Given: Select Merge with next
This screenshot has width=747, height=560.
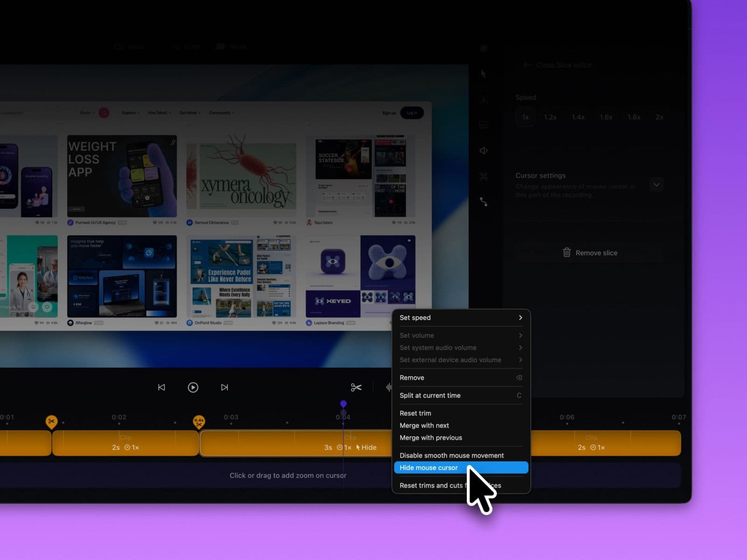Looking at the screenshot, I should (424, 426).
